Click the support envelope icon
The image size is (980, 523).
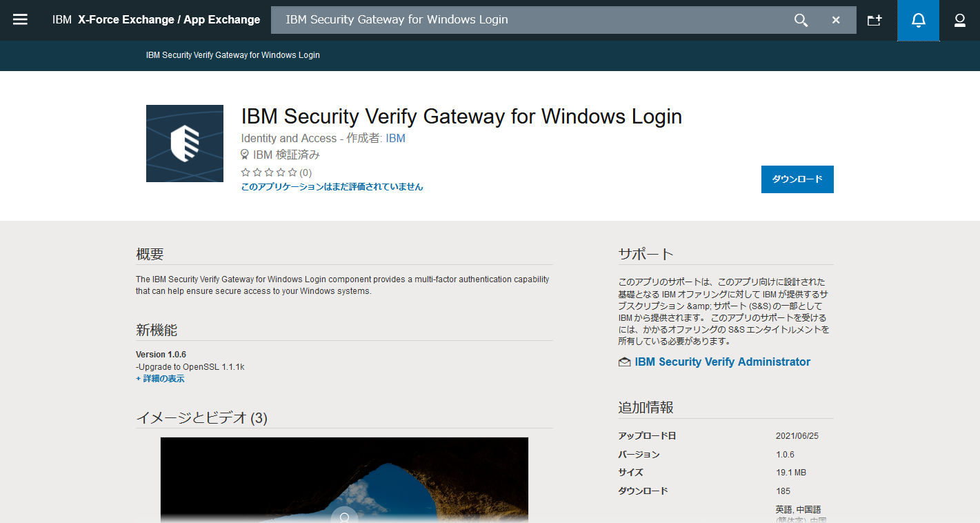pos(625,362)
